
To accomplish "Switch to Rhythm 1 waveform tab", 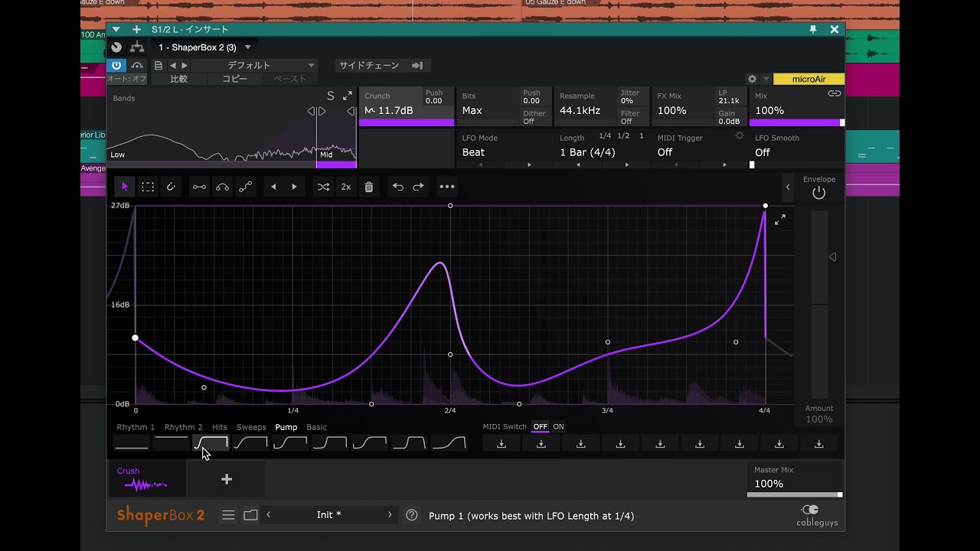I will click(x=136, y=427).
